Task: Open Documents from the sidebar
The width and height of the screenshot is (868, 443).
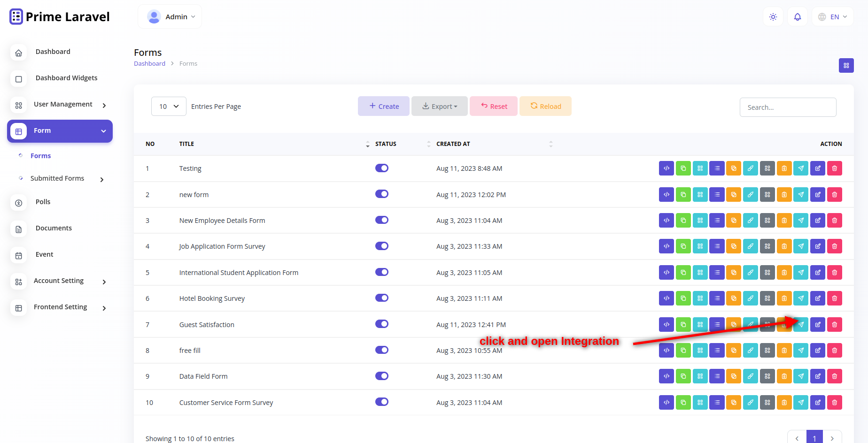Action: coord(54,229)
